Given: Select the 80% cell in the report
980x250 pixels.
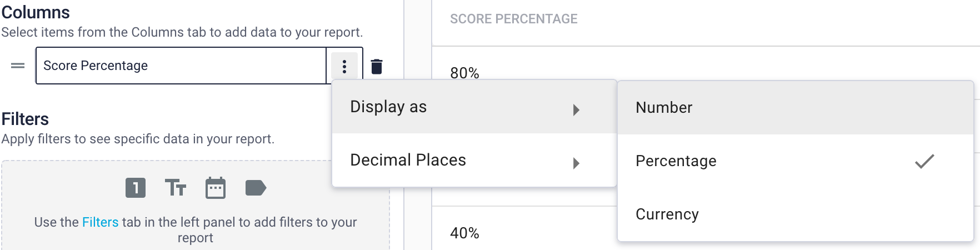Looking at the screenshot, I should [x=464, y=73].
